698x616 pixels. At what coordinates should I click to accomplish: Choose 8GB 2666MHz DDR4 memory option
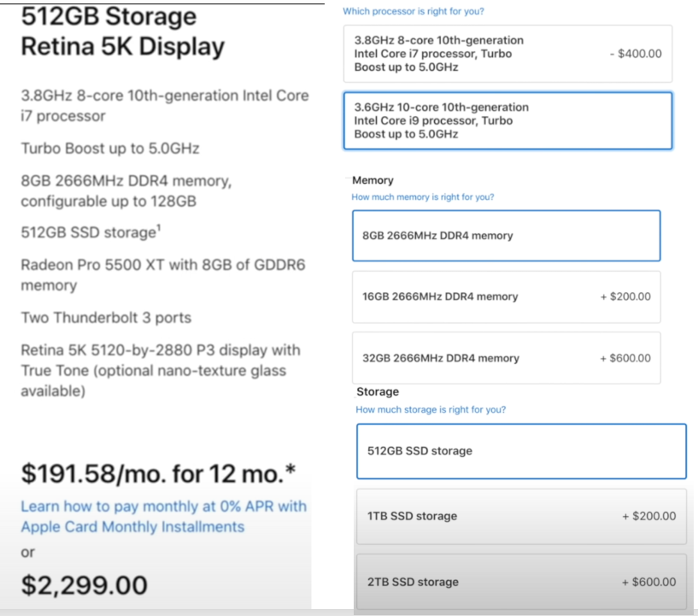[x=506, y=236]
